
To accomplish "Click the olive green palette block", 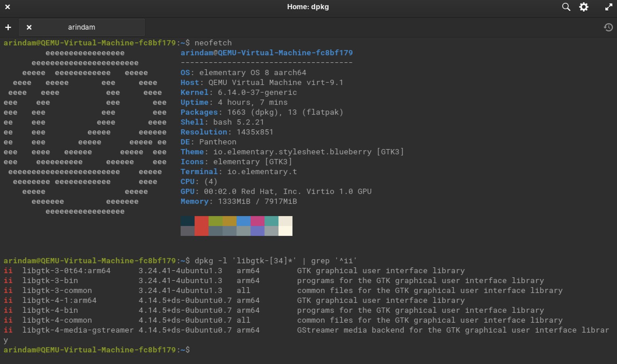I will (215, 221).
